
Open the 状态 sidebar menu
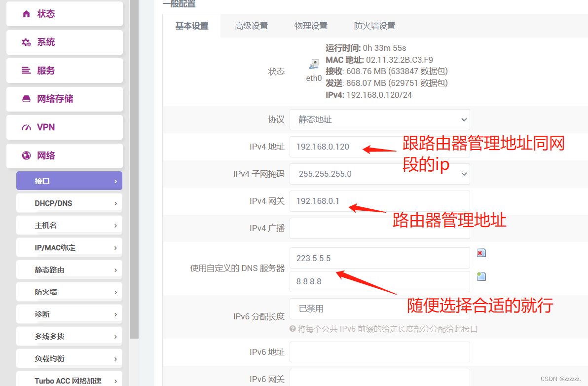point(65,14)
